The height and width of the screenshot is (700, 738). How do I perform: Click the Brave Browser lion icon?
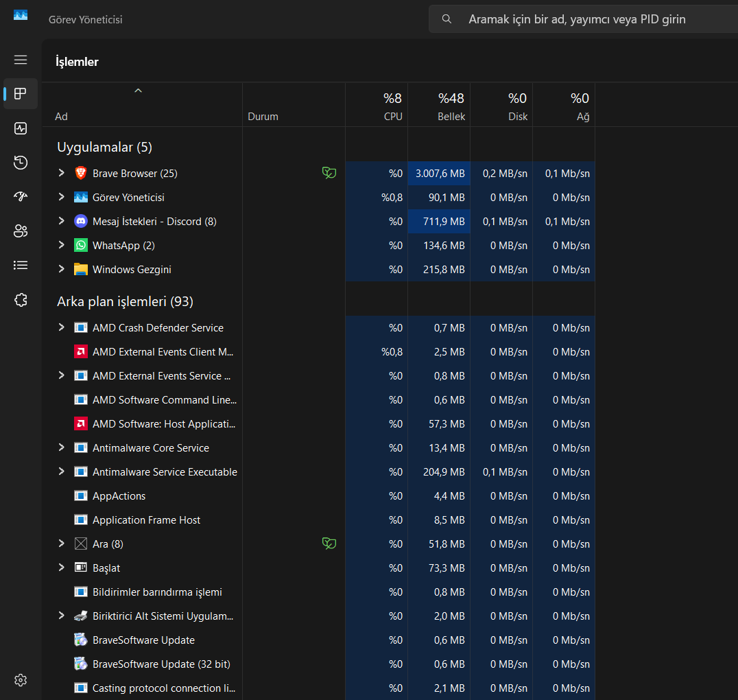[x=81, y=173]
